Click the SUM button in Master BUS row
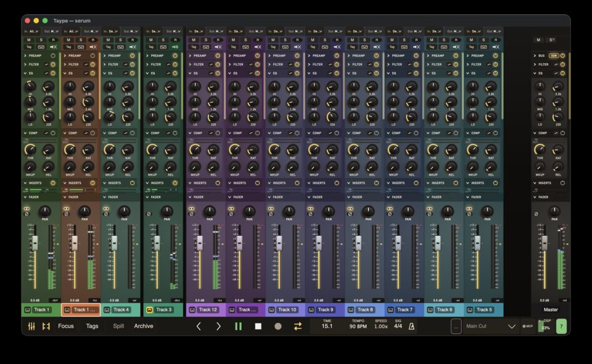 pos(554,55)
